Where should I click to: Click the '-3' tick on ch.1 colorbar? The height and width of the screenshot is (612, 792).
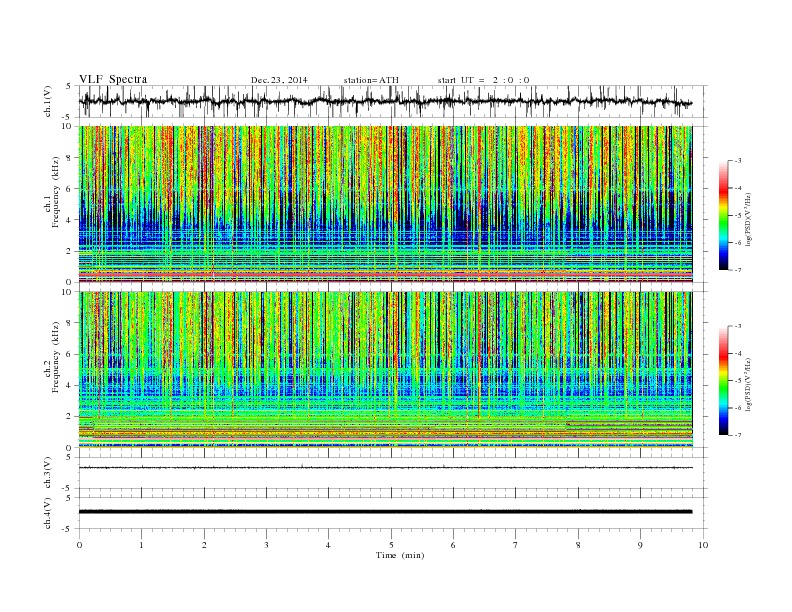pyautogui.click(x=738, y=161)
